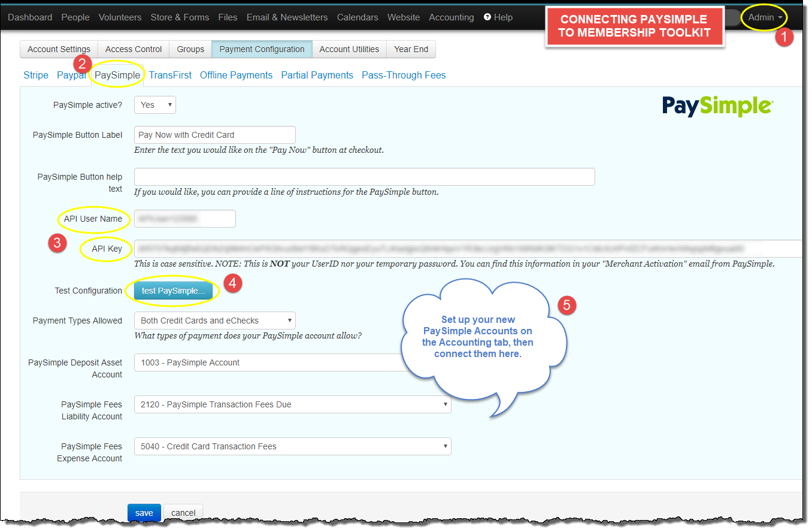Click the API User Name field
The image size is (812, 532).
tap(185, 219)
